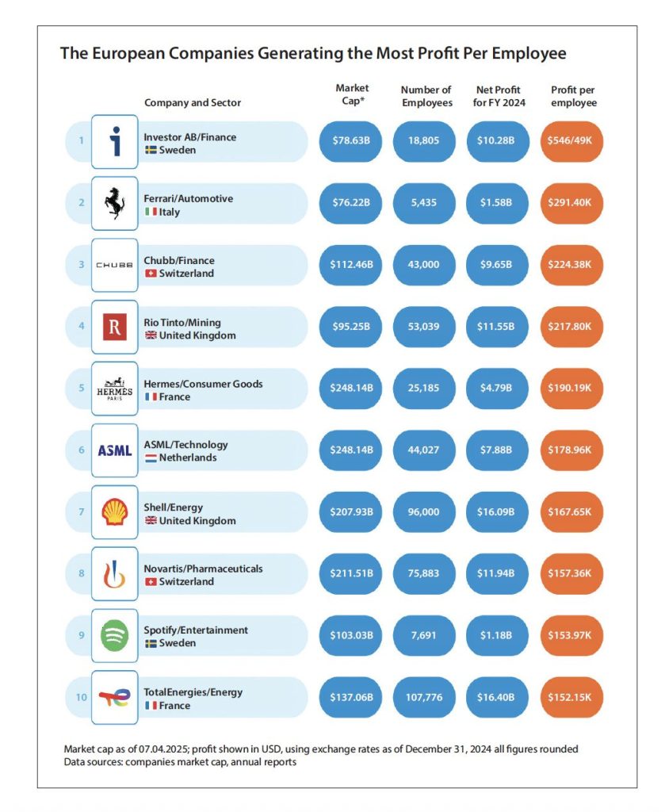The width and height of the screenshot is (665, 812).
Task: Click the Novartis logo icon
Action: (x=115, y=575)
